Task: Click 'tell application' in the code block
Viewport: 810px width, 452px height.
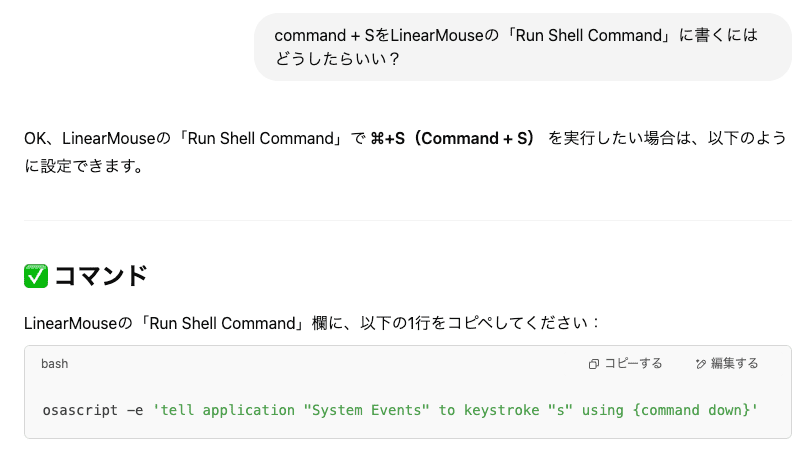Action: [224, 410]
